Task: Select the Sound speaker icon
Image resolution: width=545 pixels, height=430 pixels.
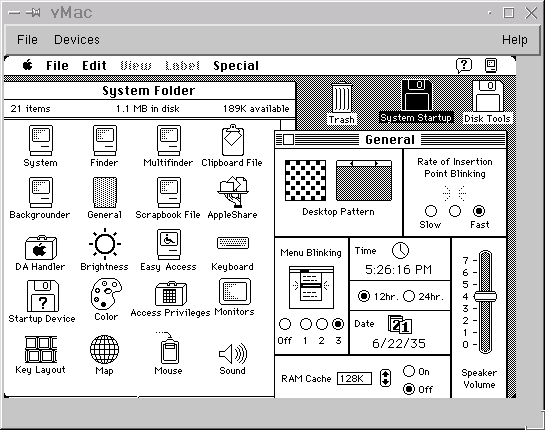Action: [233, 354]
